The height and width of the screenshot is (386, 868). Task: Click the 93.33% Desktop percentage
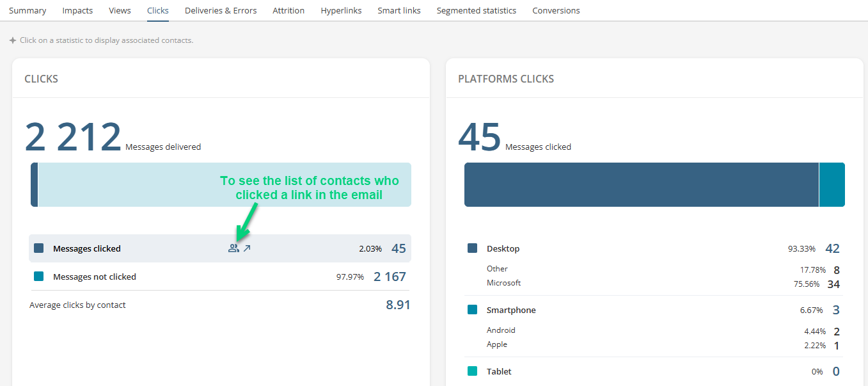click(803, 249)
